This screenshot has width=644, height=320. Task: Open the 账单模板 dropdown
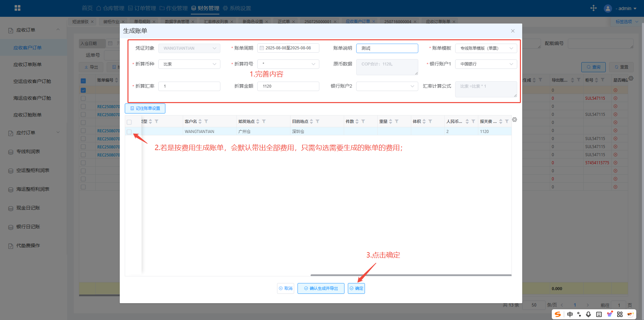pos(486,48)
